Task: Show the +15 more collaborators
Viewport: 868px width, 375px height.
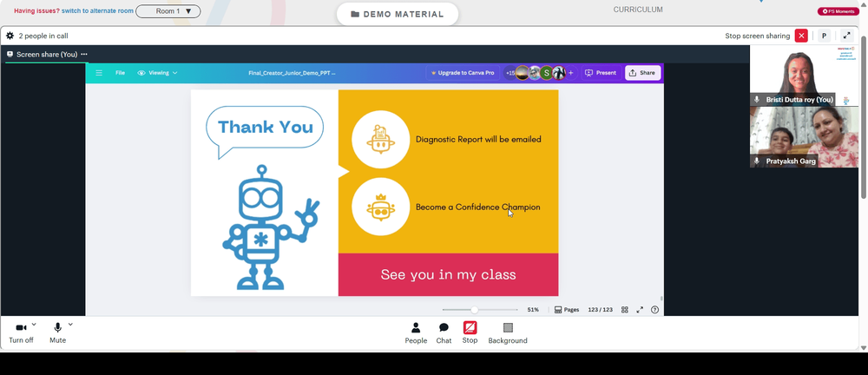Action: (510, 73)
